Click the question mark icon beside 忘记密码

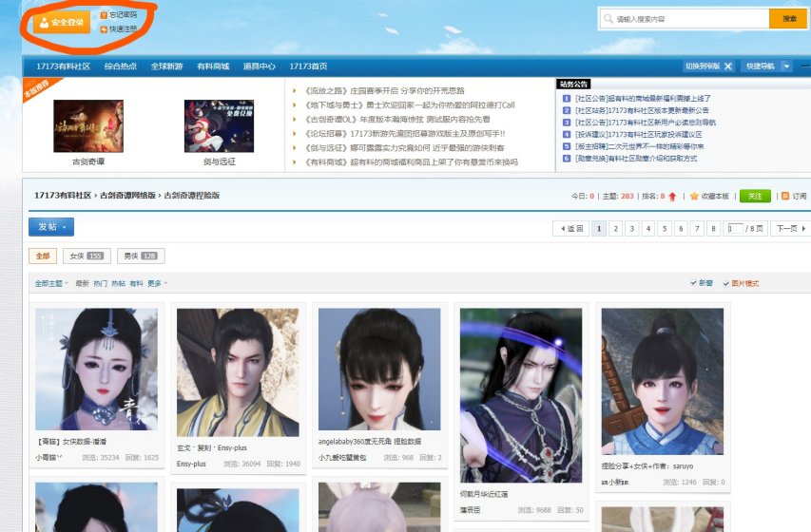(x=104, y=15)
